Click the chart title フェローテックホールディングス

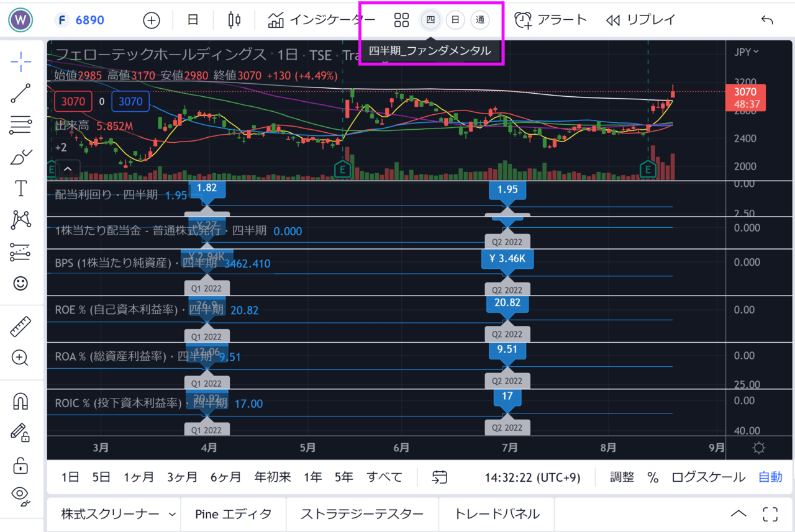(161, 55)
